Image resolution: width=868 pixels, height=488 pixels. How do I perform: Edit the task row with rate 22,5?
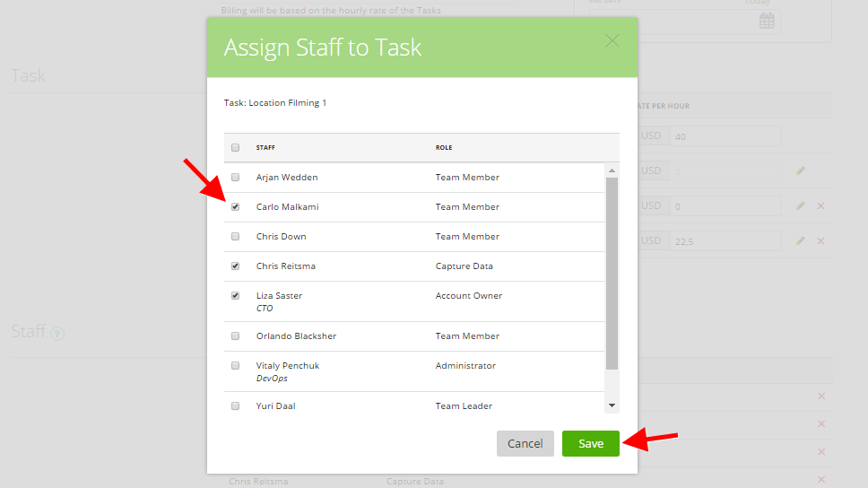(801, 240)
